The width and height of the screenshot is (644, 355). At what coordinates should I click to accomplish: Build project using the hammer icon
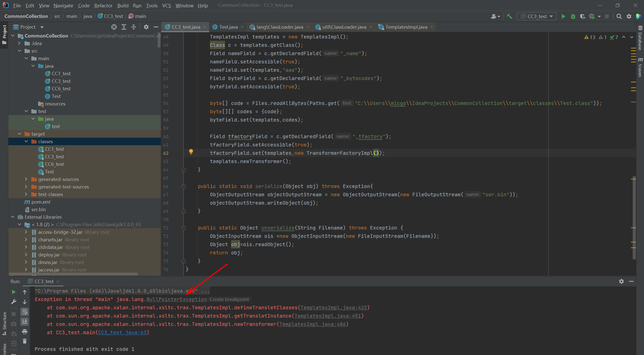[x=510, y=16]
